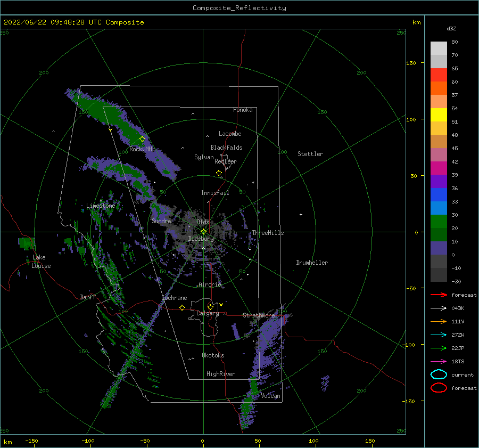Viewport: 479px width, 448px height.
Task: Click the yellow V marker right of Calgary diamond
Action: click(221, 305)
